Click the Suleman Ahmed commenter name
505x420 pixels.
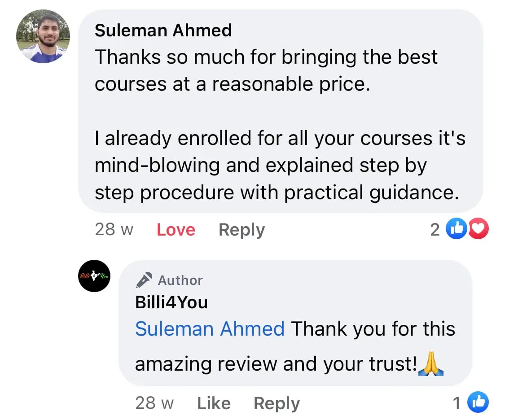coord(163,31)
